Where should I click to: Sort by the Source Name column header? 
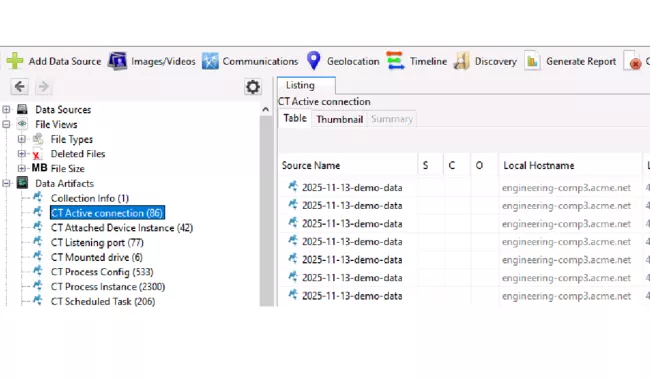tap(348, 165)
